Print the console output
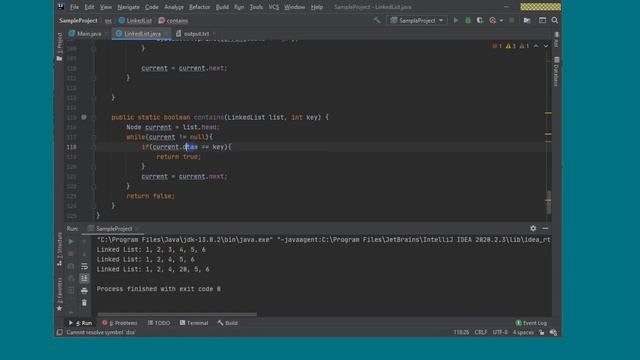 84,291
